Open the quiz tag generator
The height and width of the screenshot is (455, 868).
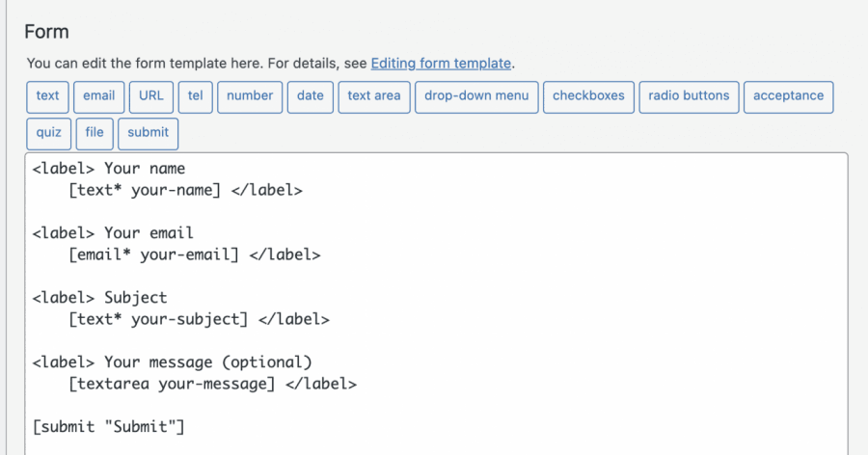point(48,133)
